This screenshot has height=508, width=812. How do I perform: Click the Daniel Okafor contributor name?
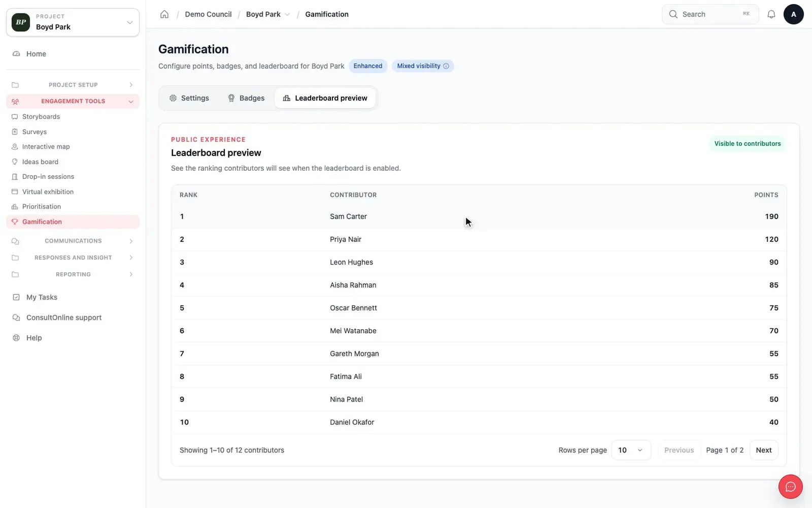352,422
